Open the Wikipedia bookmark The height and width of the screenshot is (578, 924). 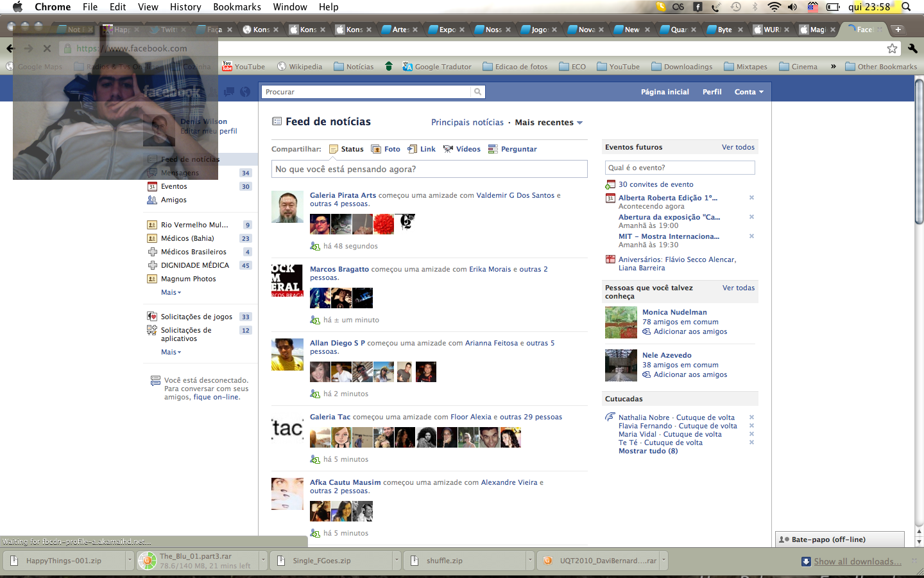(300, 66)
